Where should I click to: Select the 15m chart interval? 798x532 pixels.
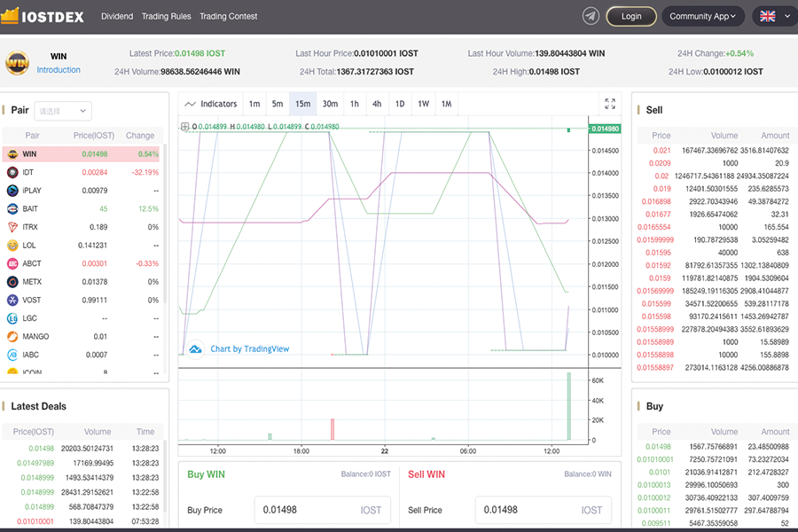pos(303,104)
